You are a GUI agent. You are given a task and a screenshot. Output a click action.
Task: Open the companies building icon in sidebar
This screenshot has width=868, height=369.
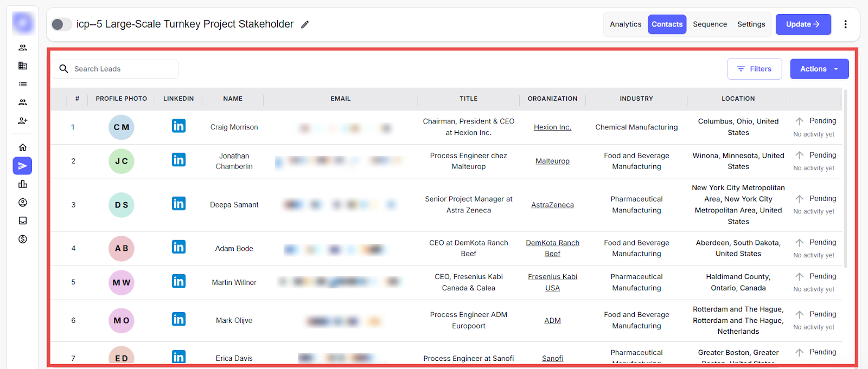22,66
